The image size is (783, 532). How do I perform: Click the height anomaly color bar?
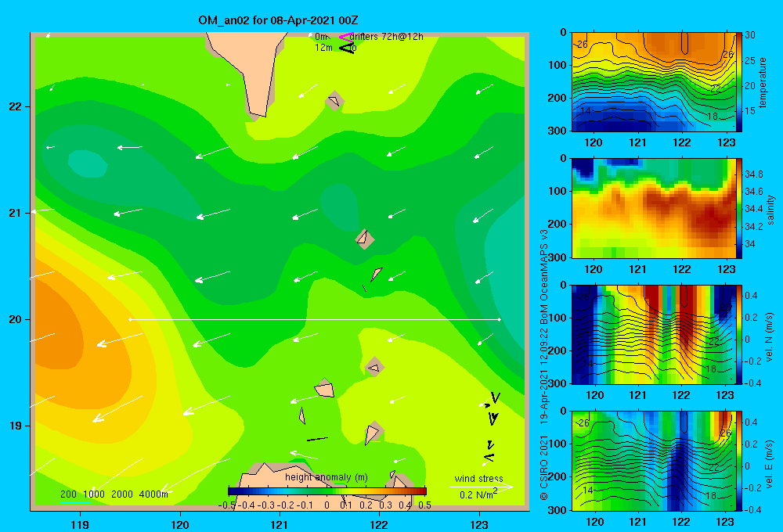(x=327, y=491)
